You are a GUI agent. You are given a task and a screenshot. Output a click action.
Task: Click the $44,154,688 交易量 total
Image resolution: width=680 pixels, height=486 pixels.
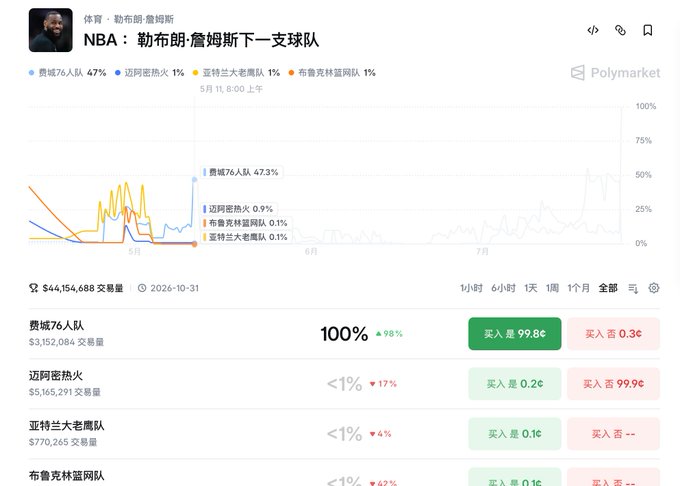(83, 288)
